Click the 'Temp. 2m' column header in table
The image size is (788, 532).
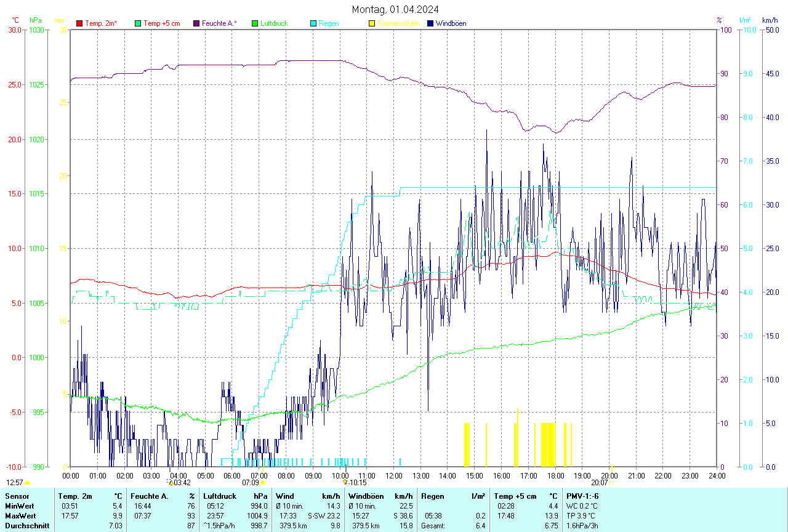(x=75, y=496)
